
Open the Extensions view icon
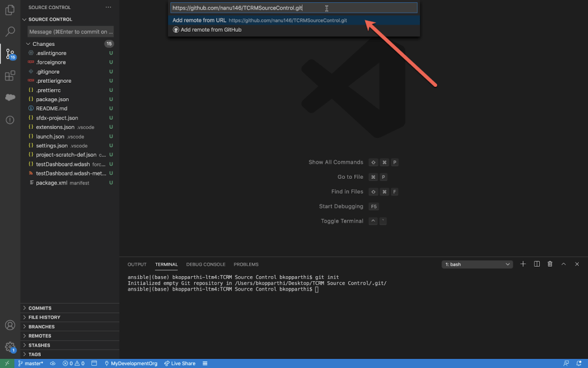pyautogui.click(x=10, y=76)
